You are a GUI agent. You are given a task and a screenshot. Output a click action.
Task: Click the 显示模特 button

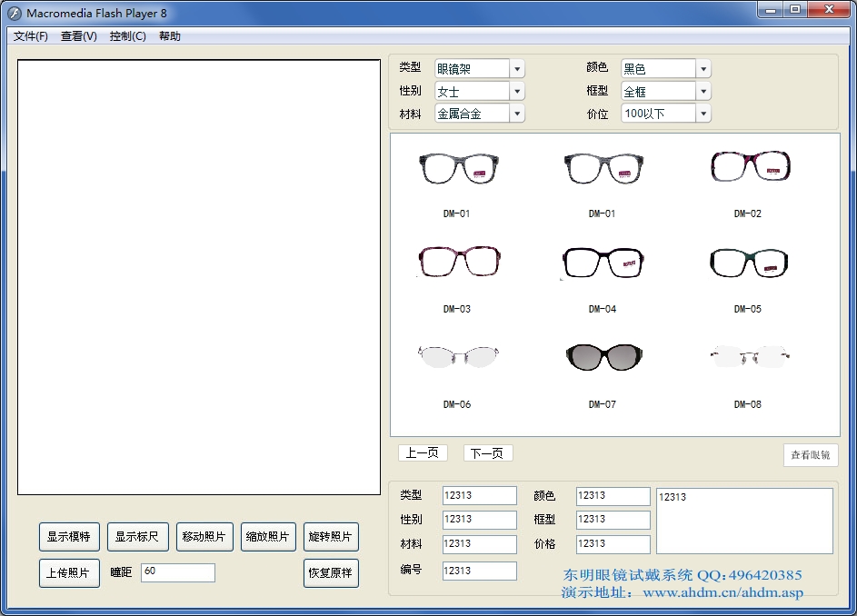tap(69, 537)
